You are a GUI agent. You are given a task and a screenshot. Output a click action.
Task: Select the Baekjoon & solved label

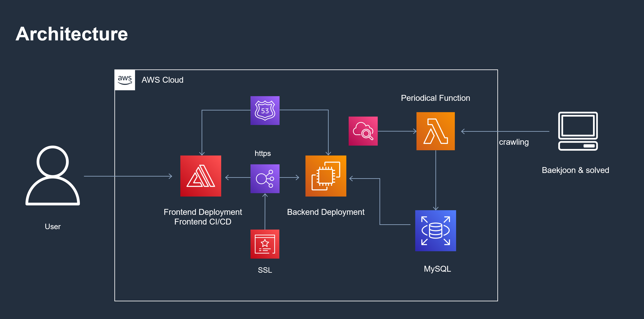pos(576,170)
